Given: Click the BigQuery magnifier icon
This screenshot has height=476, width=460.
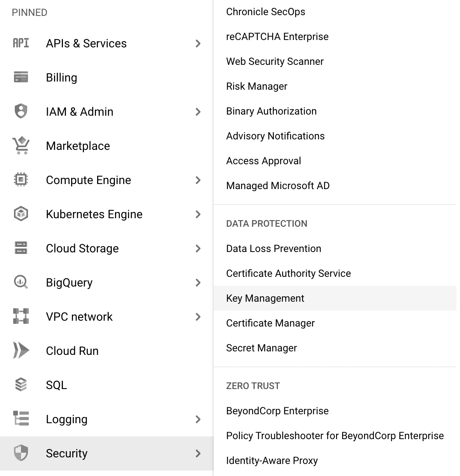Looking at the screenshot, I should pyautogui.click(x=21, y=282).
